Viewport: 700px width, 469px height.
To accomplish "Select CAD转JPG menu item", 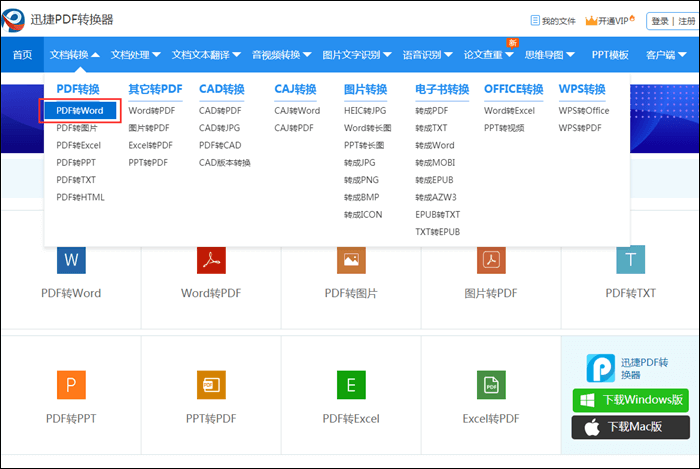I will 219,128.
